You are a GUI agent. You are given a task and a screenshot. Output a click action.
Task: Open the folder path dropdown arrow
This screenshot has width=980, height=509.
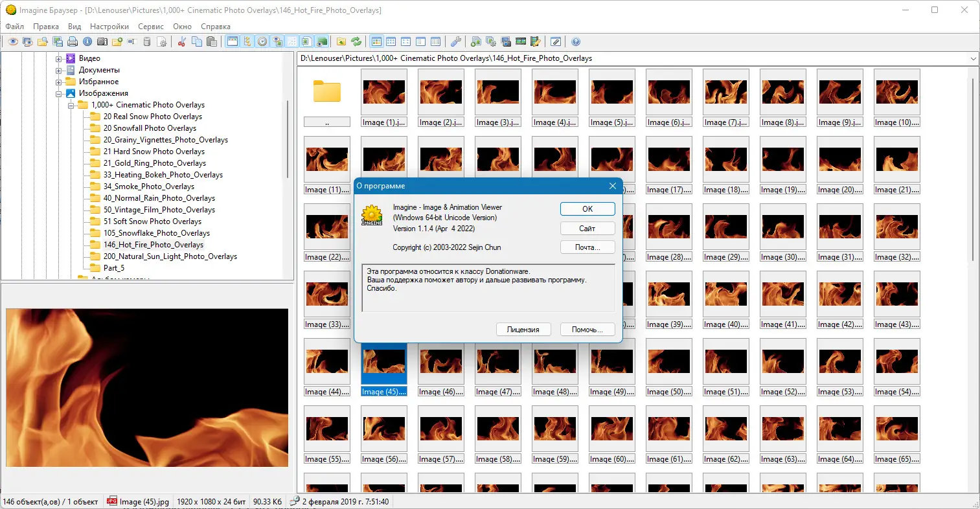point(974,58)
